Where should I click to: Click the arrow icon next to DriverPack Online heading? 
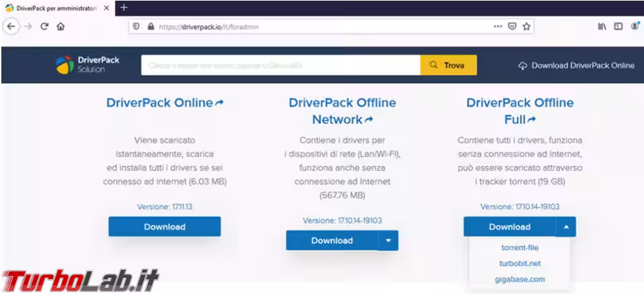click(x=220, y=103)
